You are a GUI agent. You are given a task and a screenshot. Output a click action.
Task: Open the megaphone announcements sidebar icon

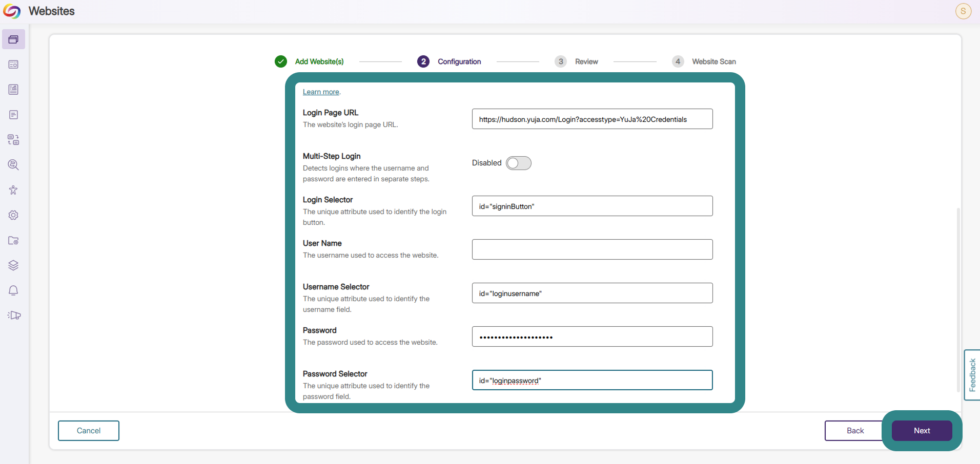14,315
